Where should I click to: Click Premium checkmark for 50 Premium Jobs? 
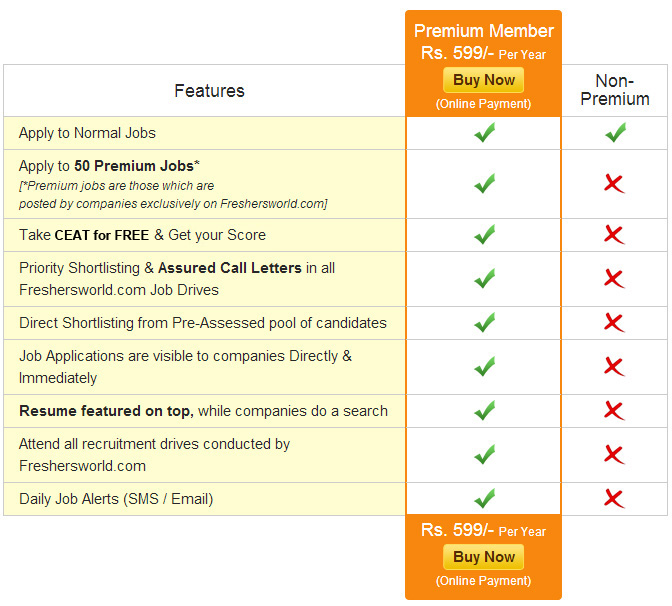[485, 184]
